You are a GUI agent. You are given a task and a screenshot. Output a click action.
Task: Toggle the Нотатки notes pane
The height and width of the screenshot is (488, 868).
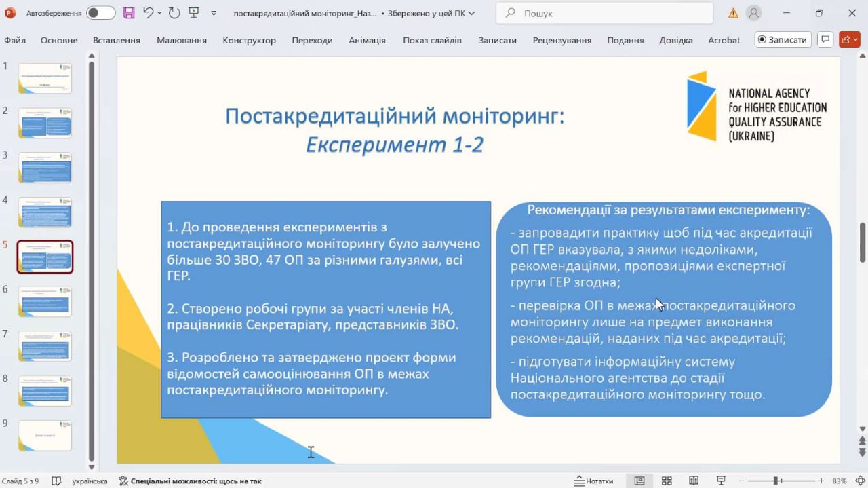593,481
